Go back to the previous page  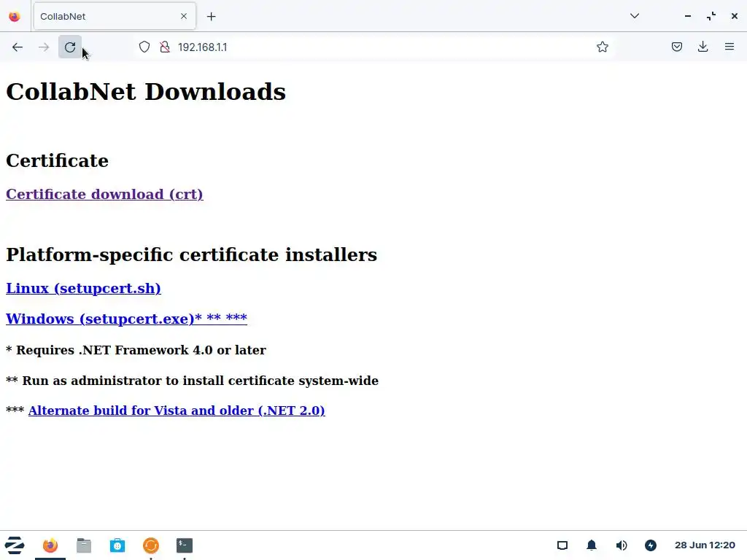[x=18, y=47]
